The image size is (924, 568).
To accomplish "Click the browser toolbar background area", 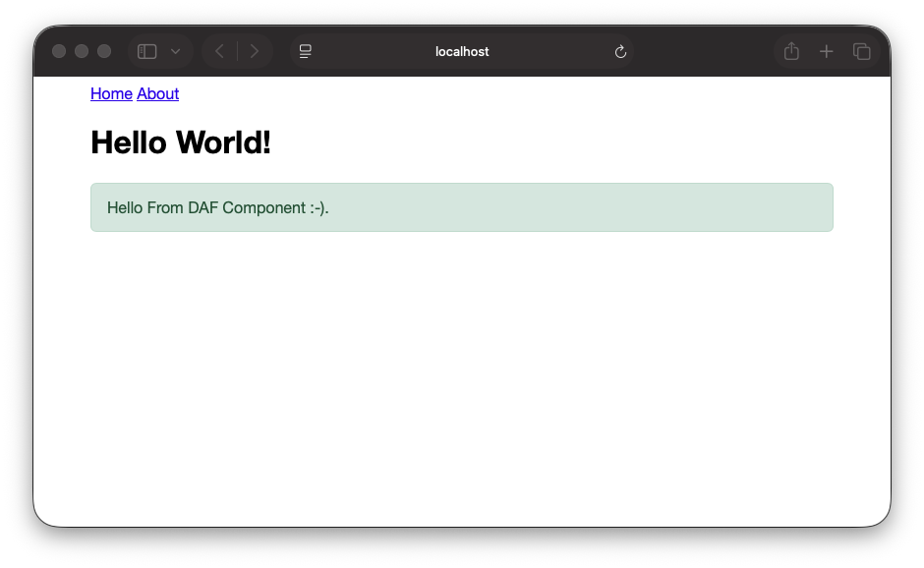I will click(688, 51).
